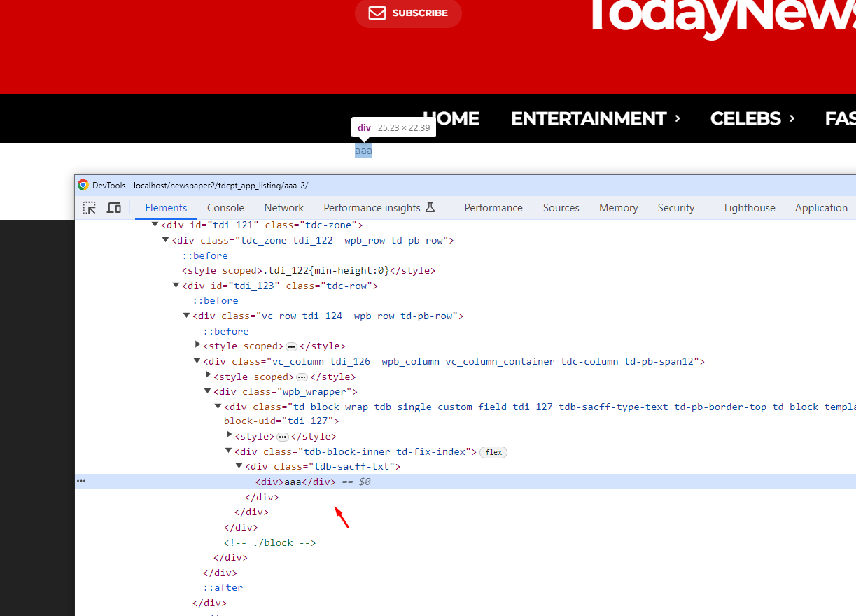The height and width of the screenshot is (616, 856).
Task: Open the Console tab
Action: click(225, 208)
